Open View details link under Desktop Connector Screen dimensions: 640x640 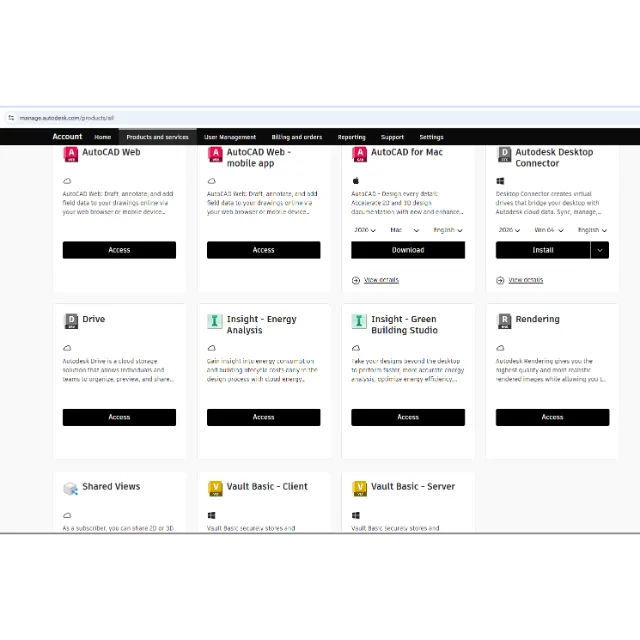[525, 280]
